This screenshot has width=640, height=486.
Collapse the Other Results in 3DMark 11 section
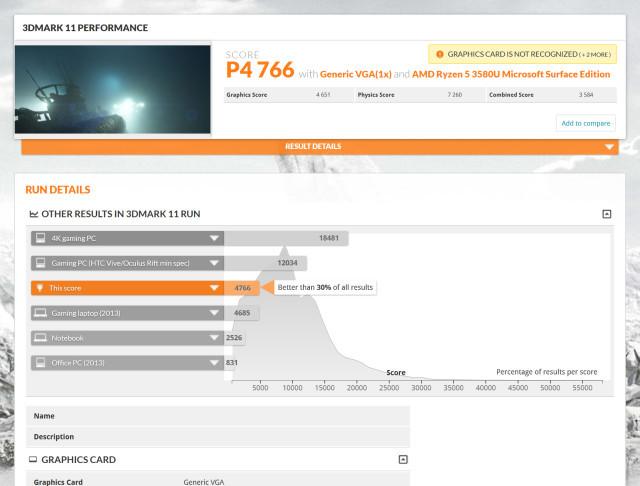tap(606, 214)
